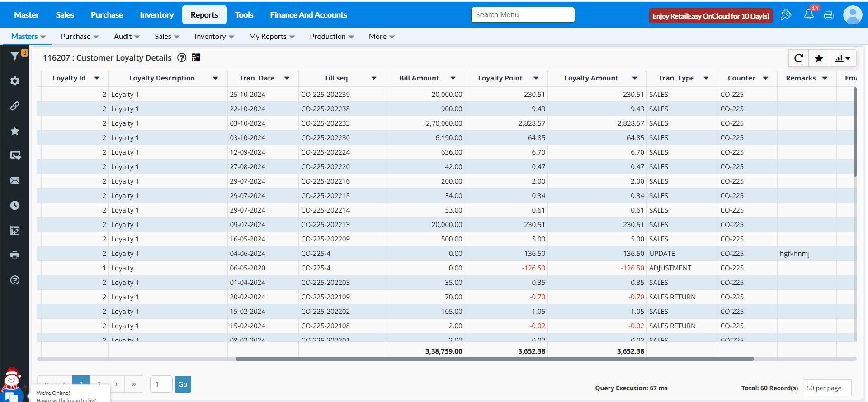Click the help question mark beside report title

tap(182, 57)
